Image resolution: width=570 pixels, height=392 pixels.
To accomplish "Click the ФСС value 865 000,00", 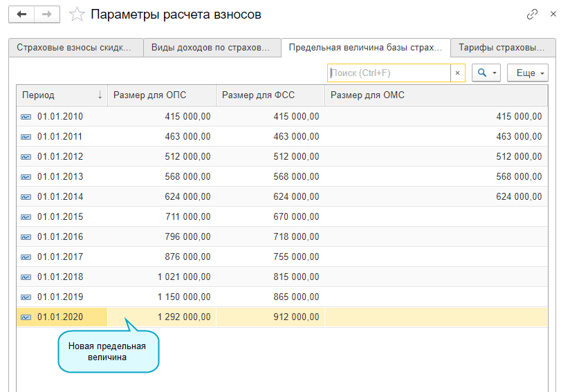I will tap(296, 297).
